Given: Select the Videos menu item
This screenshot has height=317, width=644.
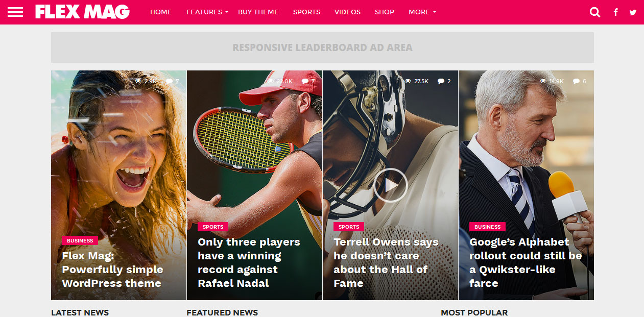Looking at the screenshot, I should 347,12.
